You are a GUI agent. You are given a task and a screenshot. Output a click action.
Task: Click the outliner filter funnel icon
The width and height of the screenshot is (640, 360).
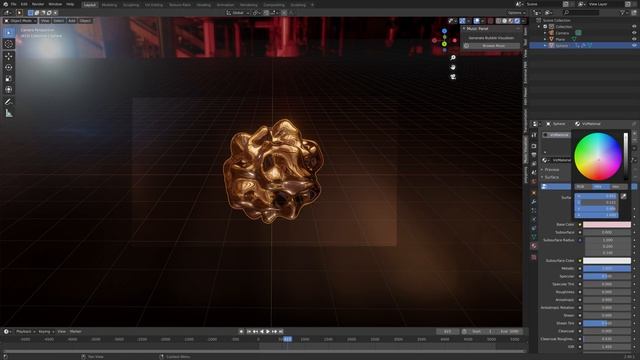(622, 13)
